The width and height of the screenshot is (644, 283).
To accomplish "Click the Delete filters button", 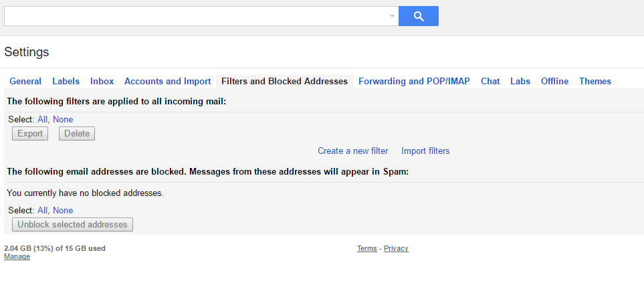I will 77,134.
